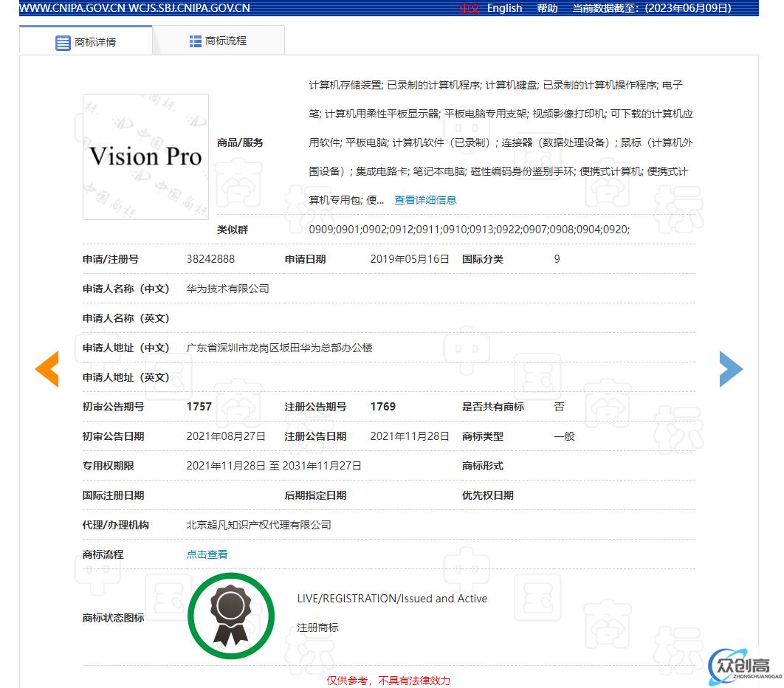Image resolution: width=784 pixels, height=688 pixels.
Task: Click the WWW.CNIPA.GOV.CN site address in header
Action: (72, 8)
